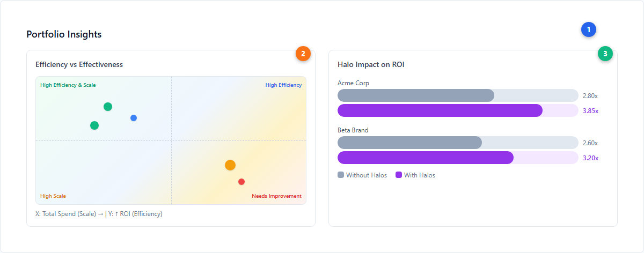Viewport: 644px width, 253px height.
Task: Click the 'With Halos' legend label
Action: click(x=420, y=175)
